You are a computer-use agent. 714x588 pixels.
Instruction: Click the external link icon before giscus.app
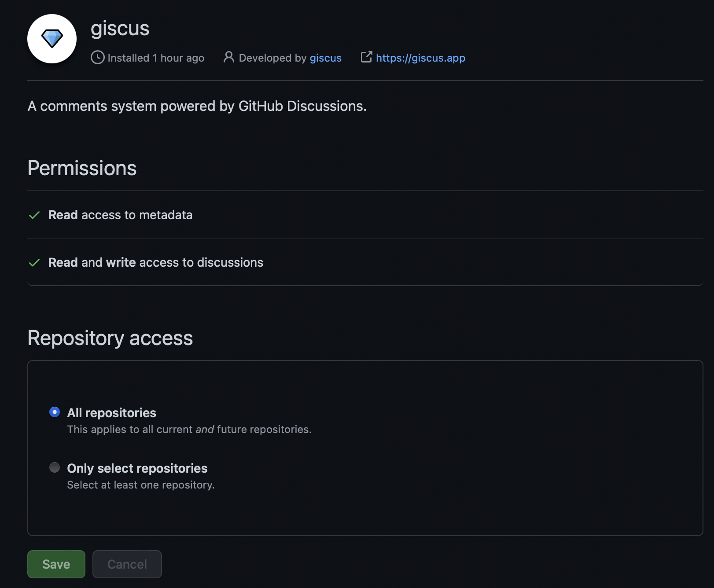(366, 57)
